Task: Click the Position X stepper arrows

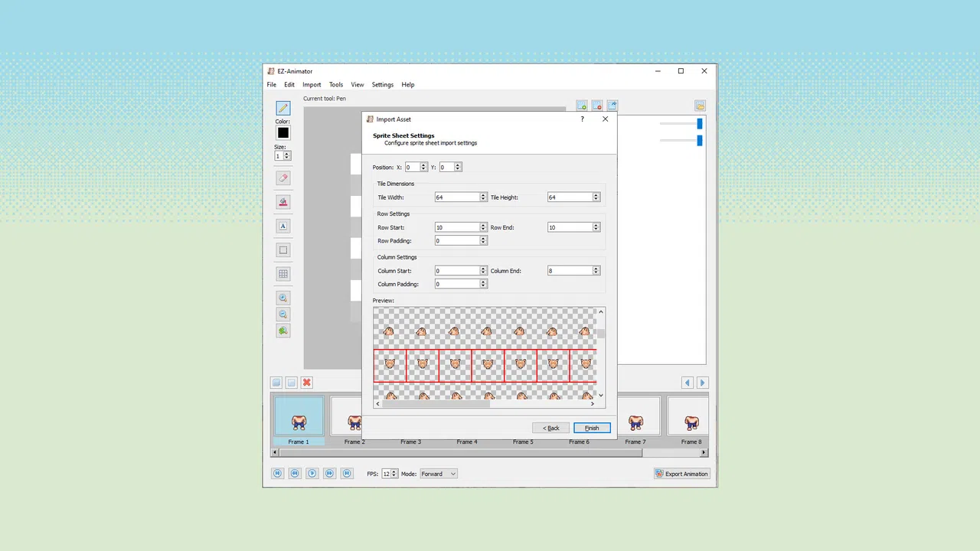Action: (424, 167)
